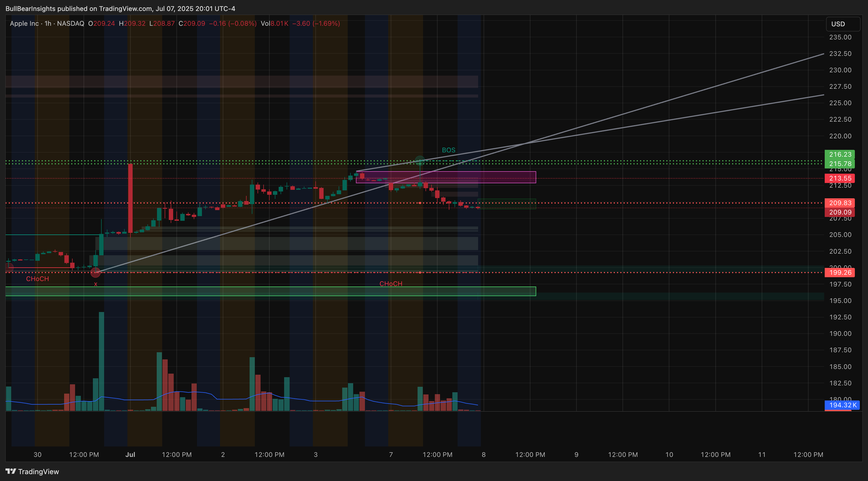The height and width of the screenshot is (481, 868).
Task: Click the BullBearInsights published header text
Action: tap(120, 8)
